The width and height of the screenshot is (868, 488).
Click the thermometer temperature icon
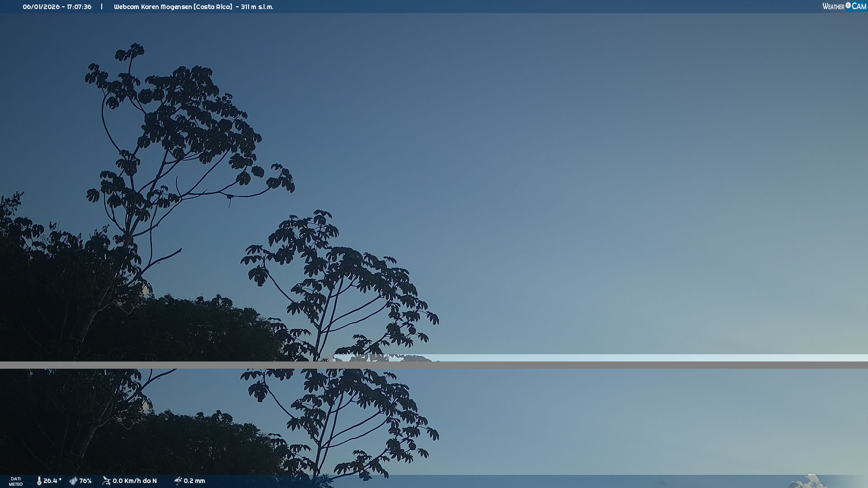[x=39, y=481]
